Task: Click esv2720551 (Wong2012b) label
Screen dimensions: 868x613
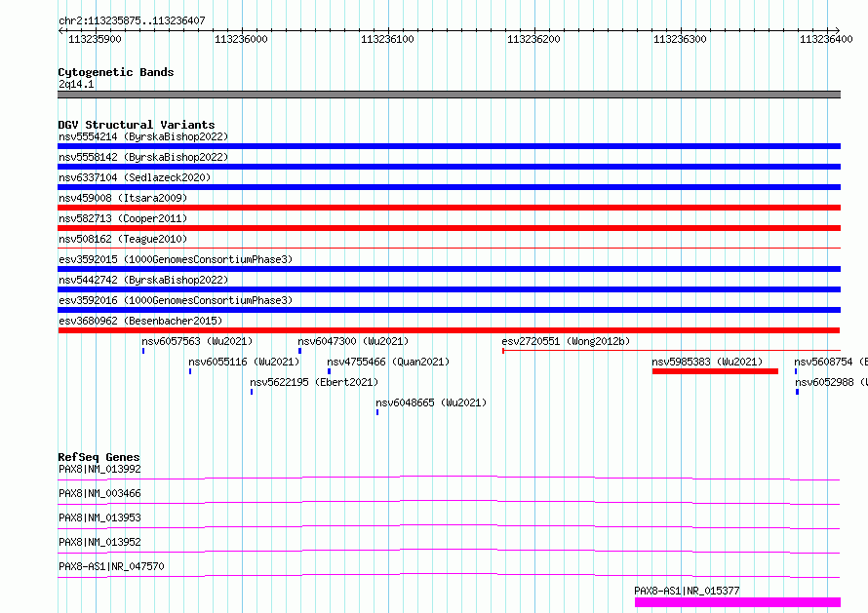Action: pos(566,341)
